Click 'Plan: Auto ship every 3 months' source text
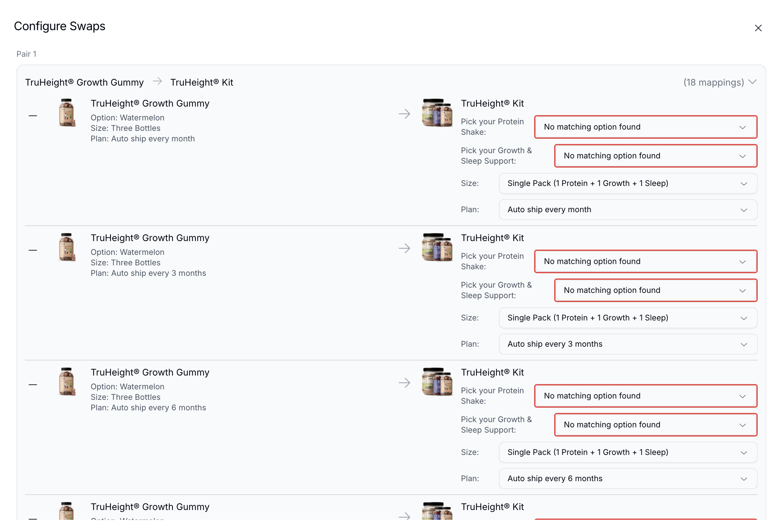782x532 pixels. (x=148, y=273)
